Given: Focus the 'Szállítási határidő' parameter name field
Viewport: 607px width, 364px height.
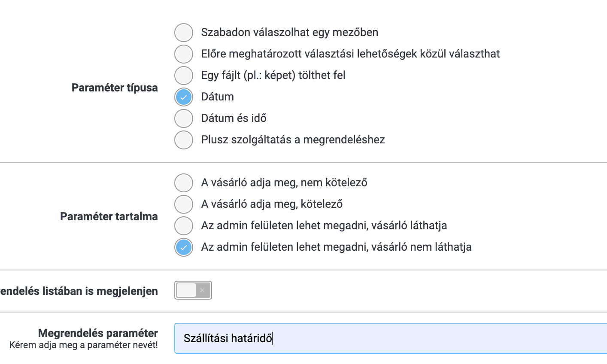Looking at the screenshot, I should [x=391, y=338].
